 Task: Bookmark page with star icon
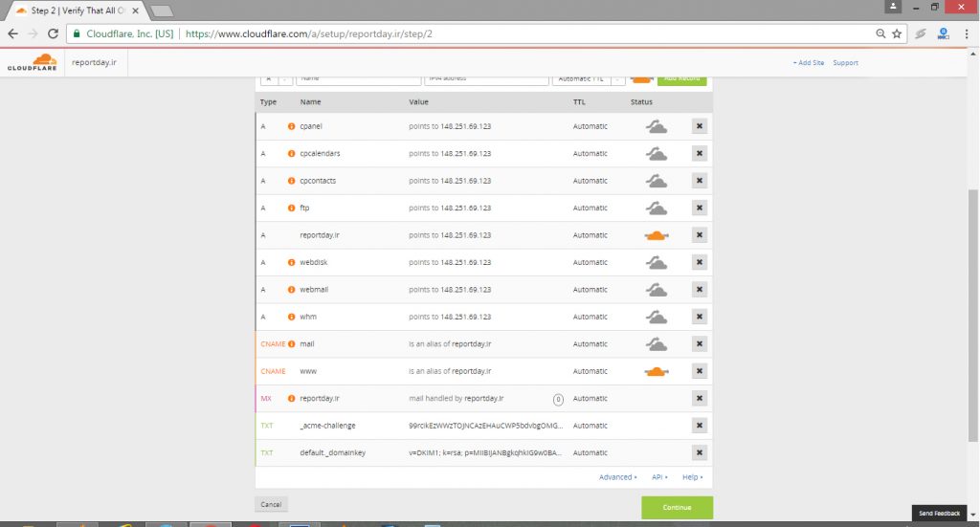[897, 33]
